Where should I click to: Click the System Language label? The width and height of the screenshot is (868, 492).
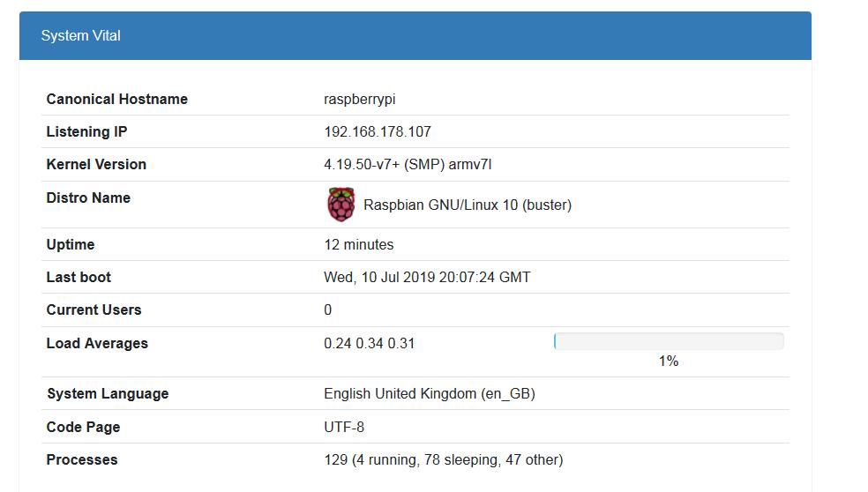tap(108, 394)
